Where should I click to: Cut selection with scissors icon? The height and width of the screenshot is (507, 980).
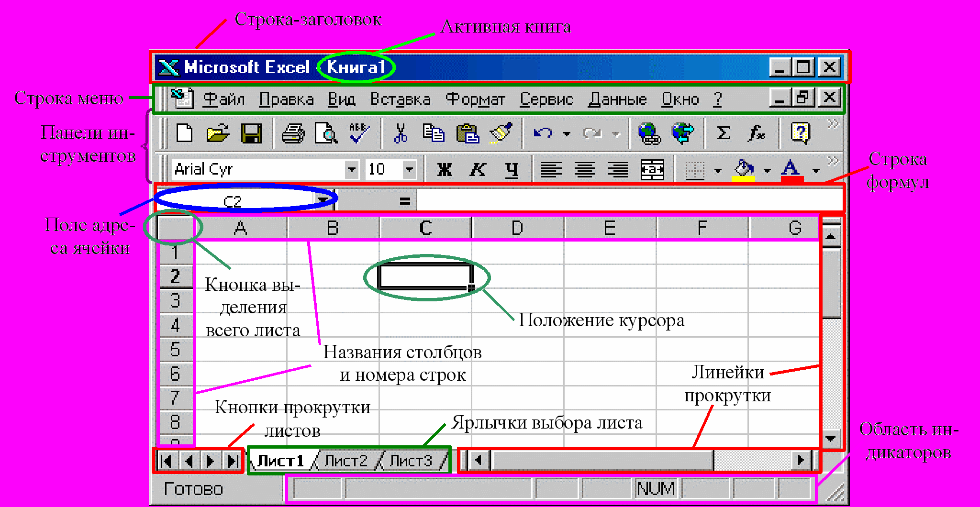(x=401, y=133)
